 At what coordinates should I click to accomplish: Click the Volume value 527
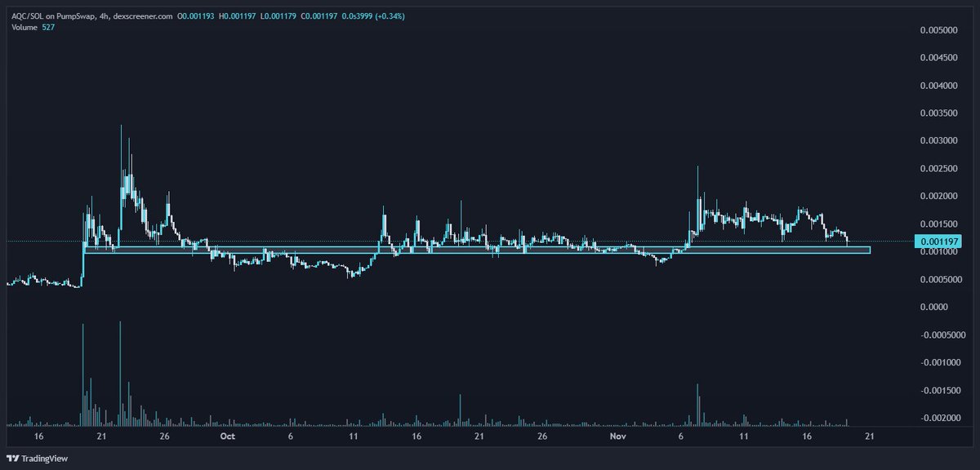point(47,27)
